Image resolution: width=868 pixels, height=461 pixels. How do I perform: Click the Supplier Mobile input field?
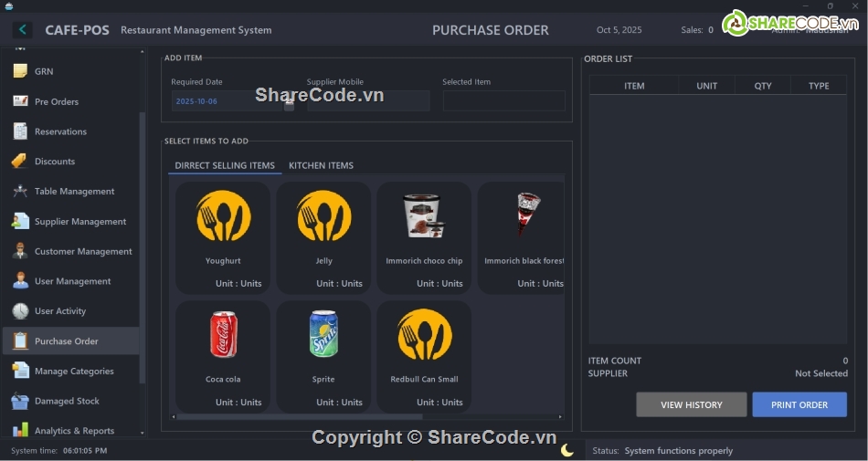click(368, 101)
